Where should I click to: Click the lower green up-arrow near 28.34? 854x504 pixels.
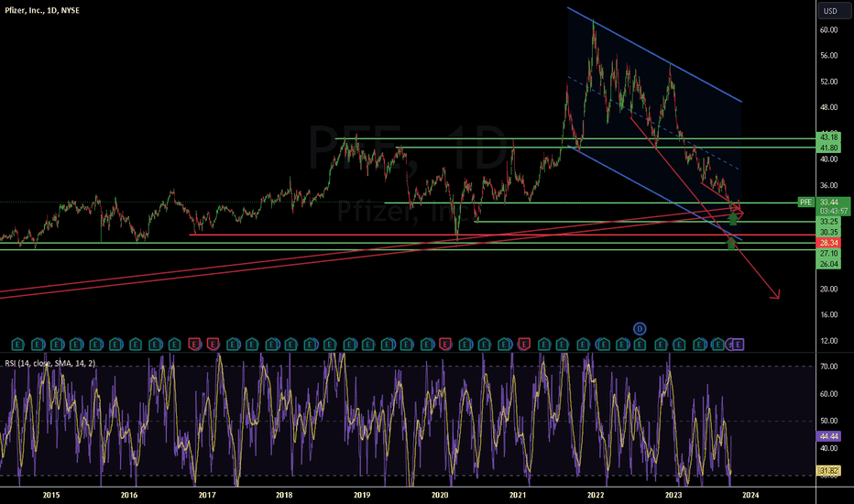coord(731,243)
